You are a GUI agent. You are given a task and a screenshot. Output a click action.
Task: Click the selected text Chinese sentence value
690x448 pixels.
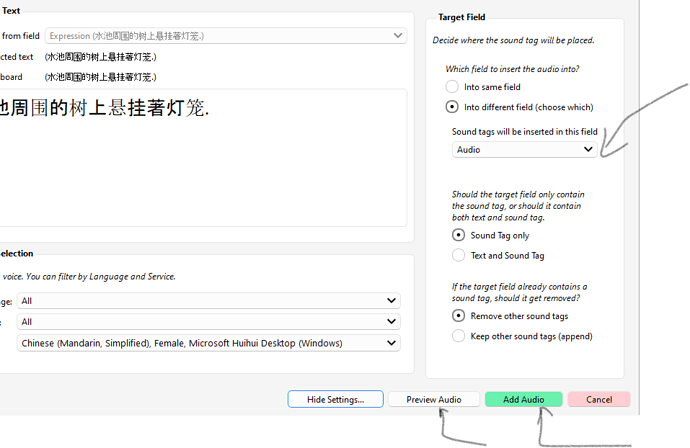[x=100, y=57]
